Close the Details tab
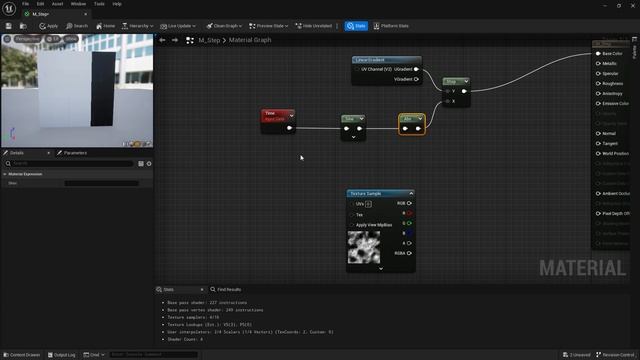The height and width of the screenshot is (360, 640). point(49,153)
